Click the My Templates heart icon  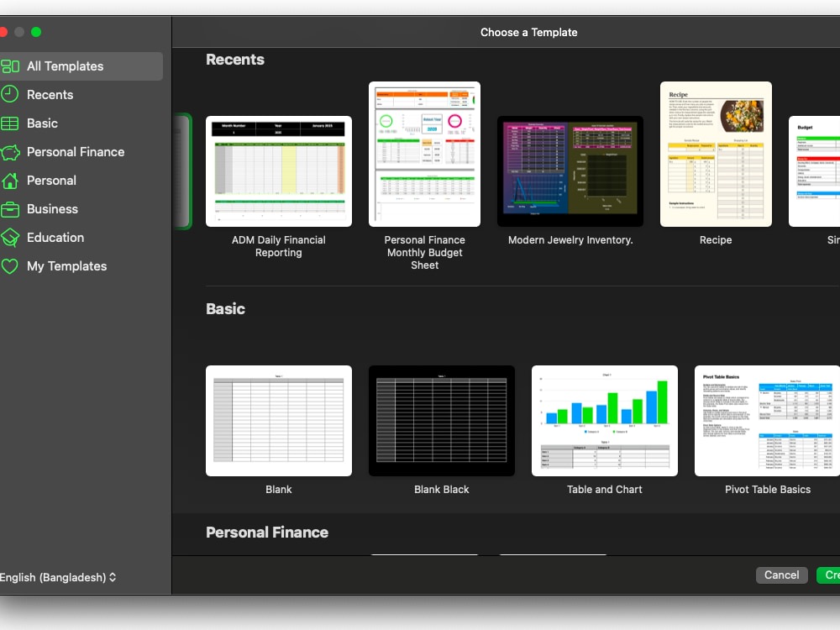pyautogui.click(x=9, y=266)
